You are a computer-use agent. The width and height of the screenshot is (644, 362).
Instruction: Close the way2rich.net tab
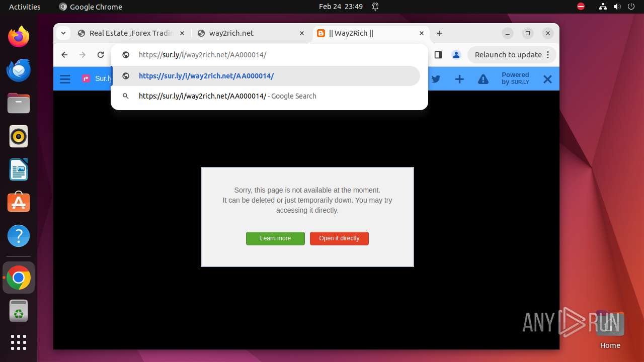(302, 33)
